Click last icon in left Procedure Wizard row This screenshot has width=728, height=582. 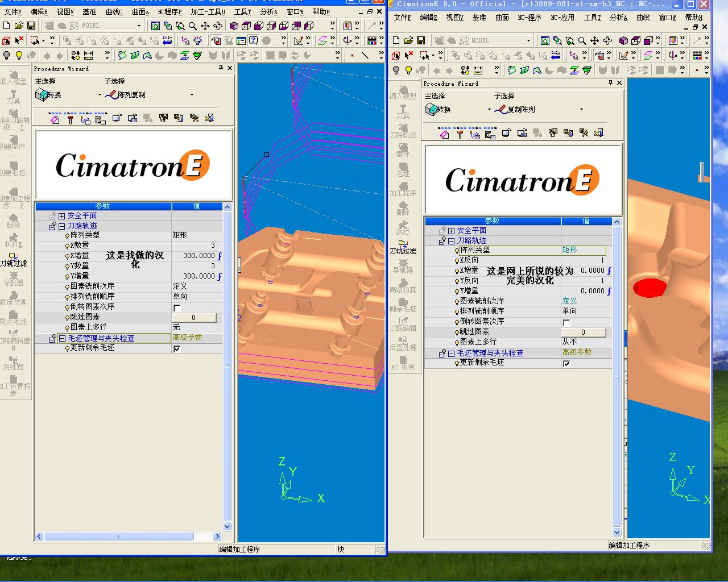point(209,118)
